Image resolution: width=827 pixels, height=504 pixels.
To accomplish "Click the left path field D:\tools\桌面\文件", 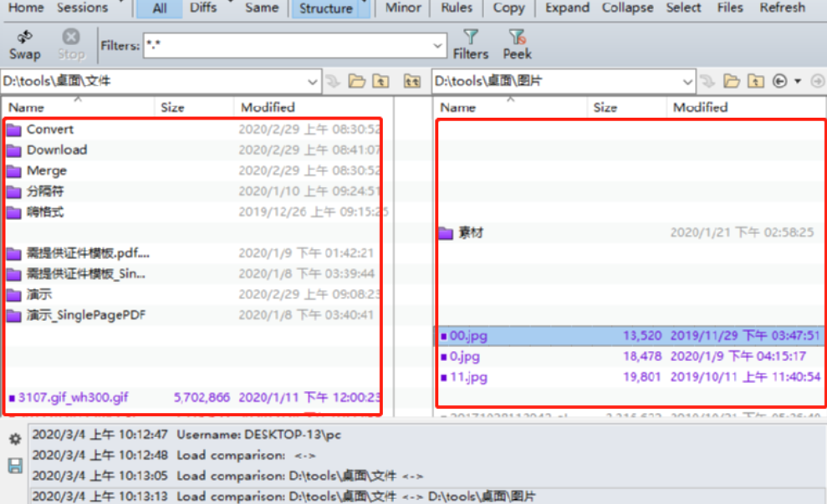I will 153,82.
